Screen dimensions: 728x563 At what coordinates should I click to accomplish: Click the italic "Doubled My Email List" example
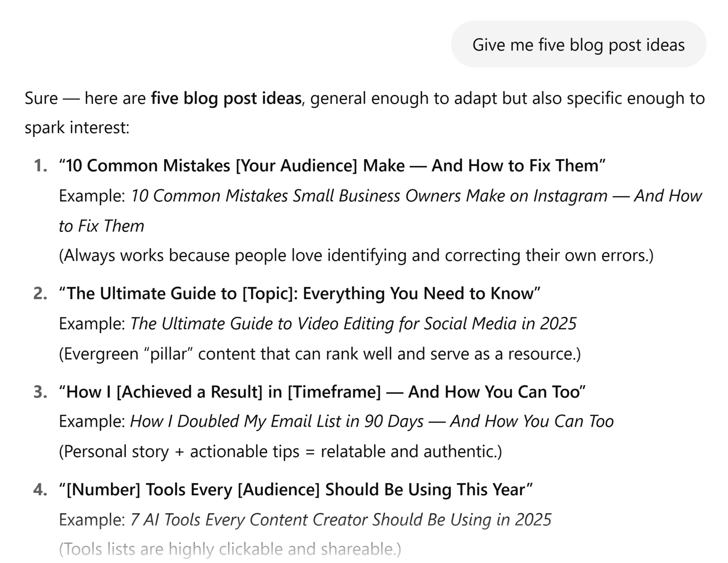click(x=371, y=421)
